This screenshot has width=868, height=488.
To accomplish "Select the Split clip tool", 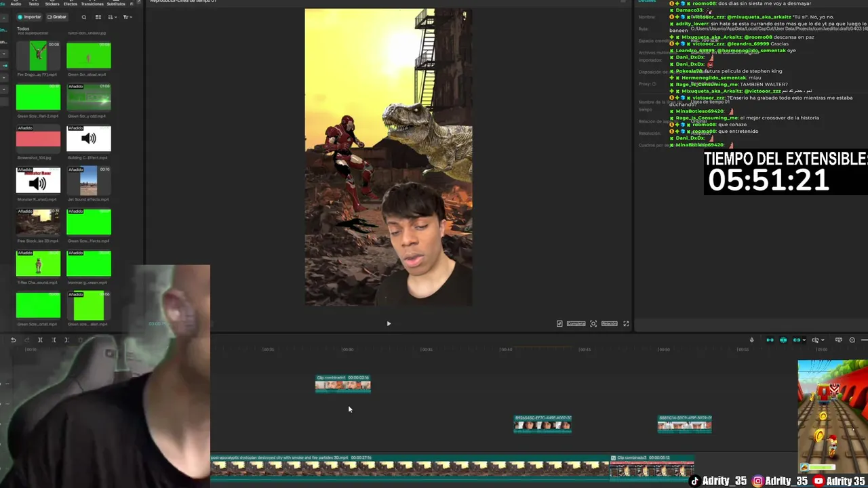I will point(40,340).
